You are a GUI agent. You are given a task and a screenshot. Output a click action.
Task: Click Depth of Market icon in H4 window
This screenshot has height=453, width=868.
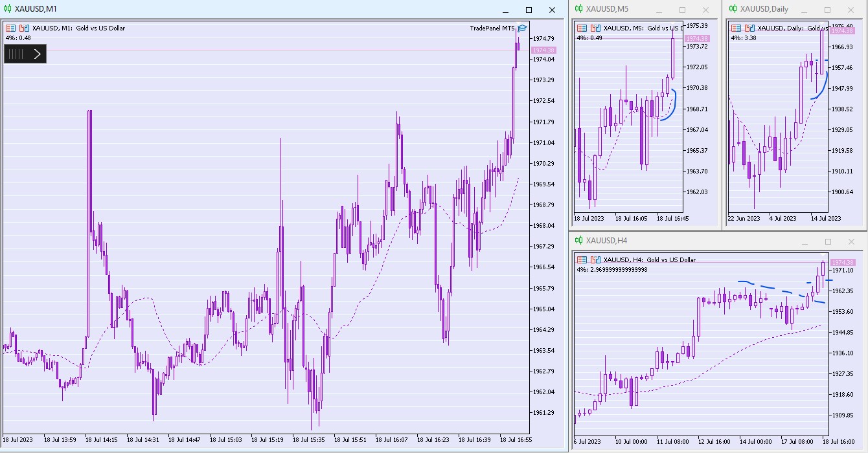595,260
